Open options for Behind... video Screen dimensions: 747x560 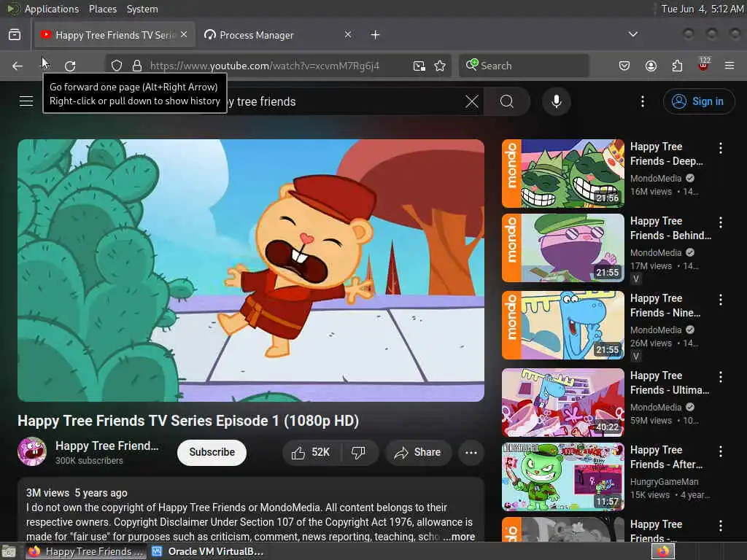click(x=721, y=222)
